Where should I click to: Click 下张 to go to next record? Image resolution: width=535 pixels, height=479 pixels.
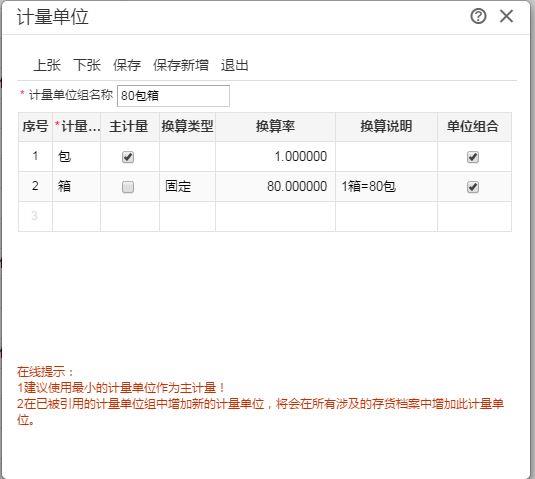pos(87,65)
